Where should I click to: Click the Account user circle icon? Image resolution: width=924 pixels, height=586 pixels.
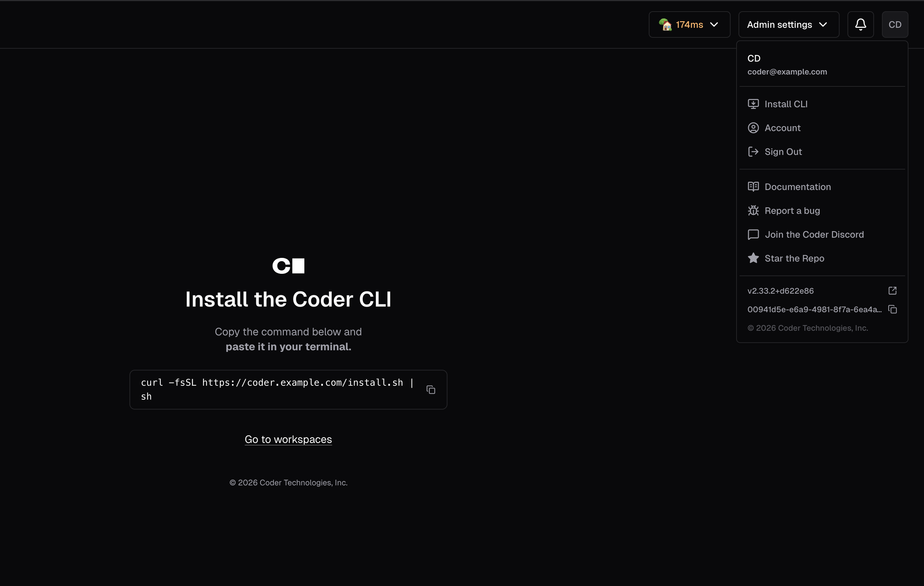click(x=753, y=128)
